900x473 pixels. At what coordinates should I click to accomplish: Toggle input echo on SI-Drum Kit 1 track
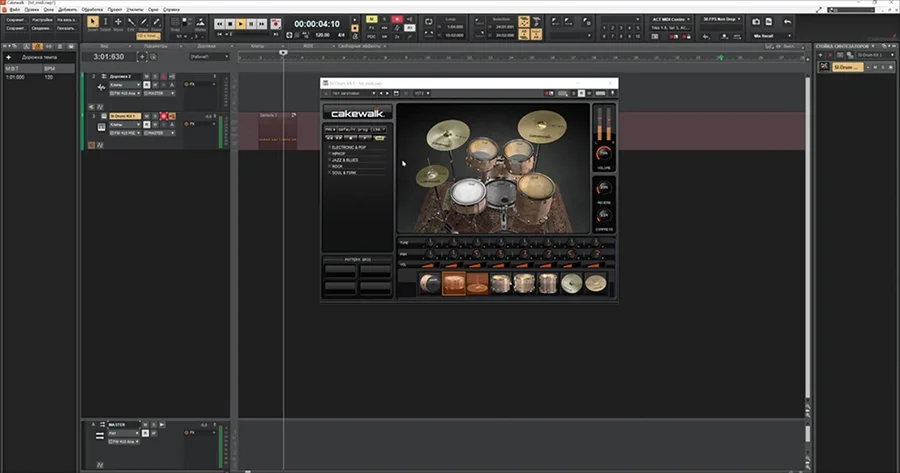(172, 116)
